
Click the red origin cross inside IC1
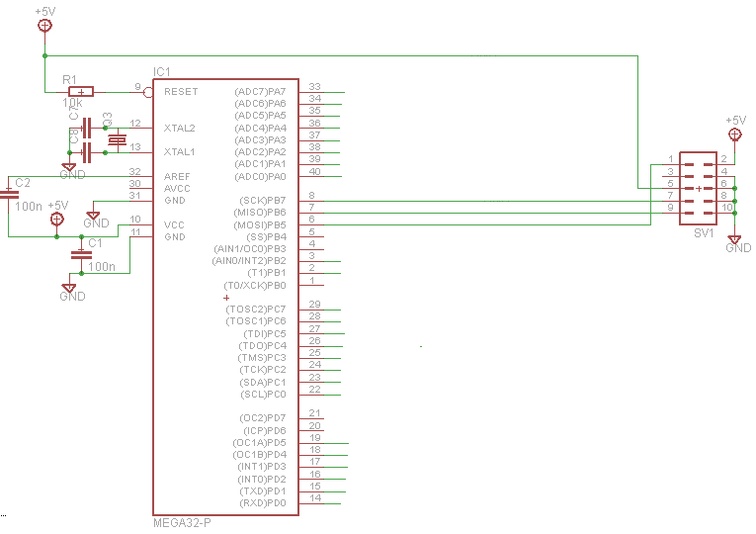pos(226,298)
